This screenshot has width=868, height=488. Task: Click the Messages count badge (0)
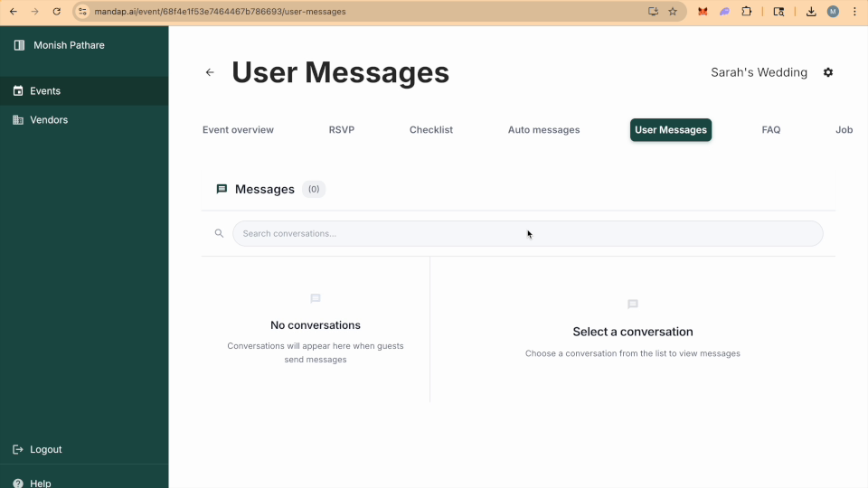[x=314, y=189]
